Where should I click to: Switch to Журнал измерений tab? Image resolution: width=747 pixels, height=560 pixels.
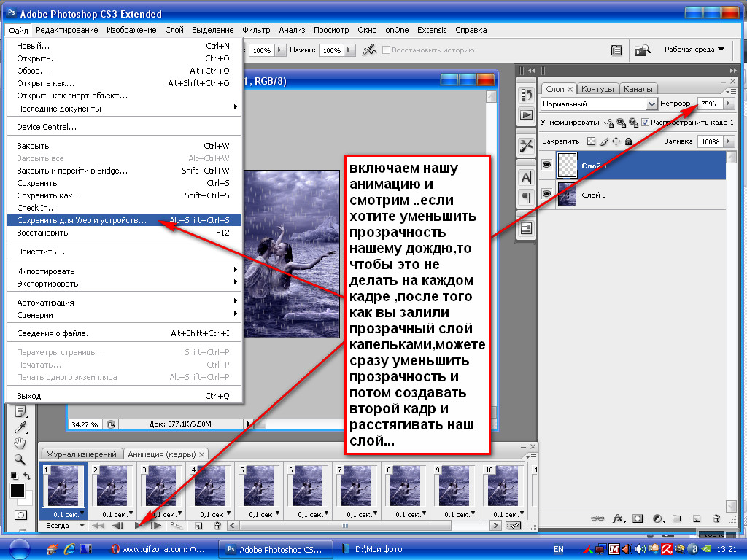click(82, 454)
